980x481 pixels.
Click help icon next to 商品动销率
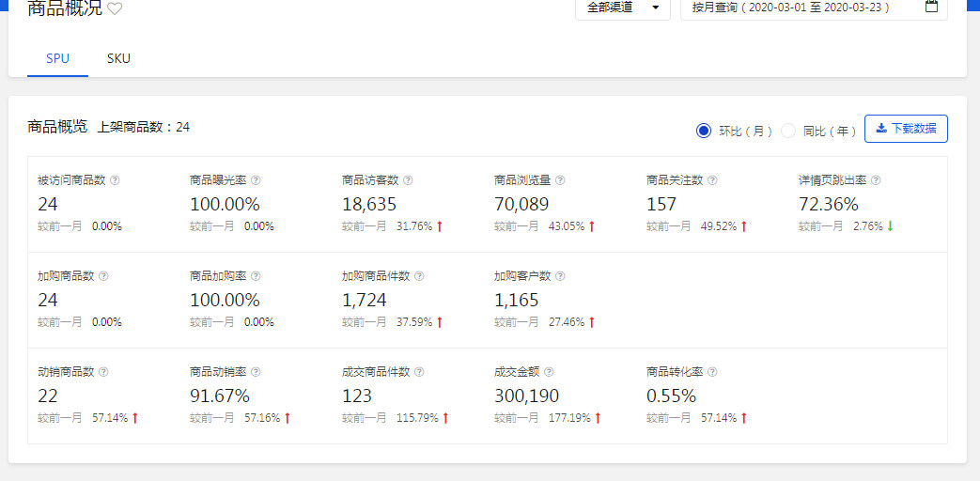click(256, 372)
